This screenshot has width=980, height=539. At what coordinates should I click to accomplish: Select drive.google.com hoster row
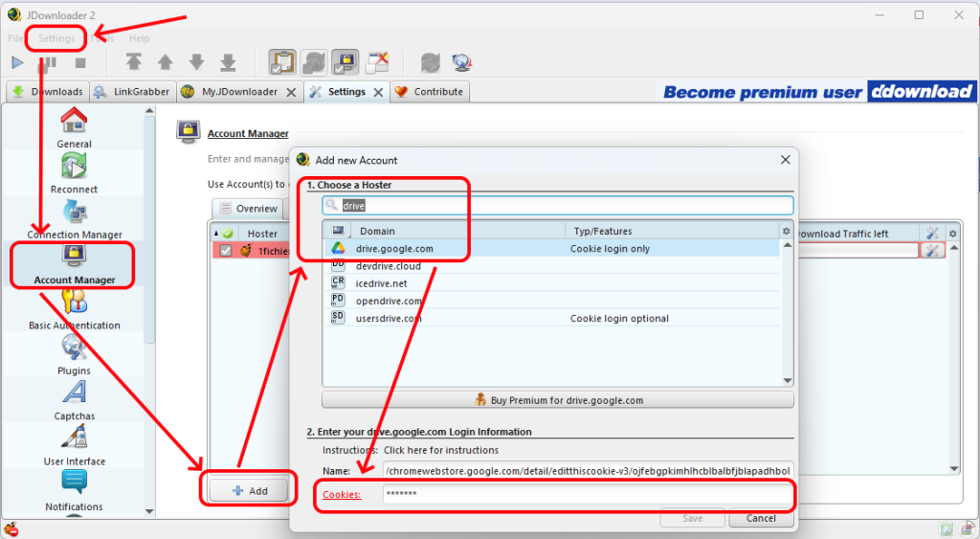[x=551, y=248]
